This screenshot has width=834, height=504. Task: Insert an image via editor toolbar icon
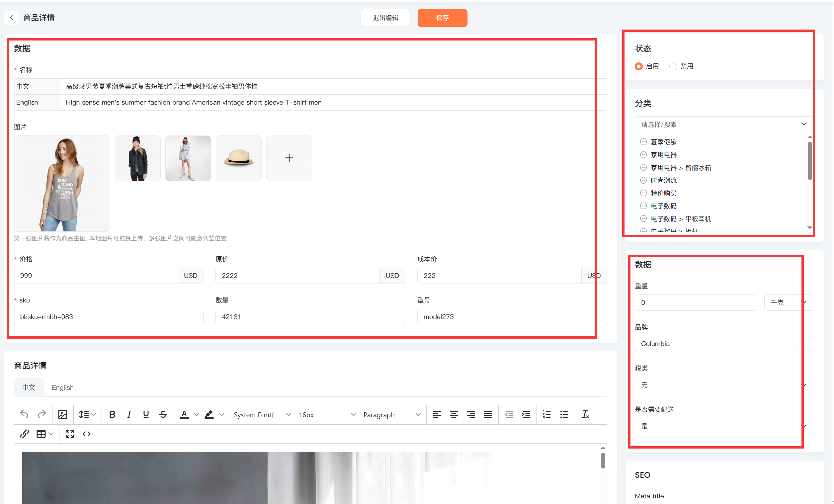pyautogui.click(x=63, y=414)
